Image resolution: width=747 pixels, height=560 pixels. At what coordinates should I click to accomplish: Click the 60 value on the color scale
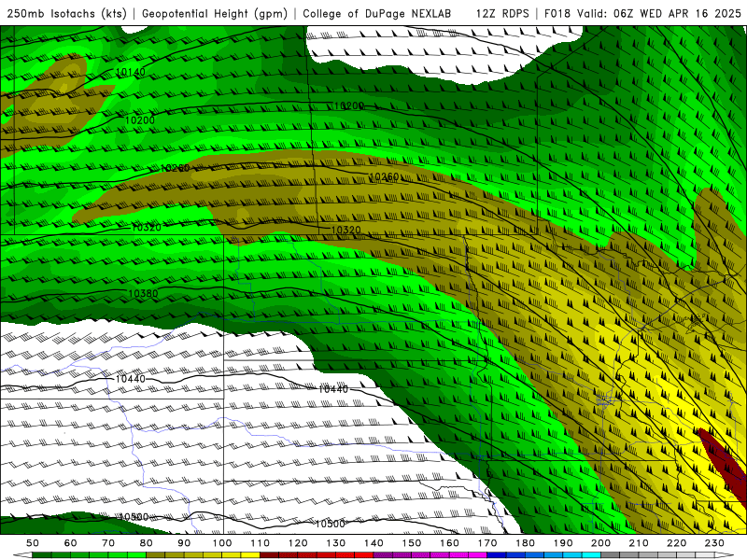point(71,543)
